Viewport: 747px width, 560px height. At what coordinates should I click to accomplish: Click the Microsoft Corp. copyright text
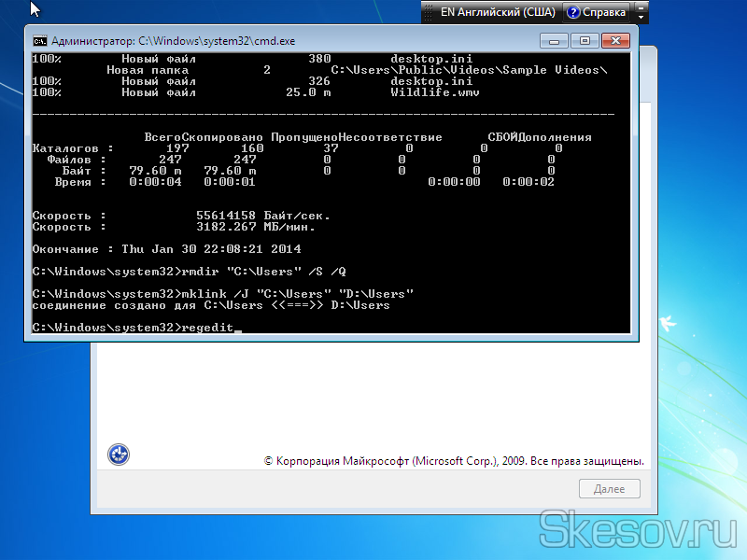(454, 461)
